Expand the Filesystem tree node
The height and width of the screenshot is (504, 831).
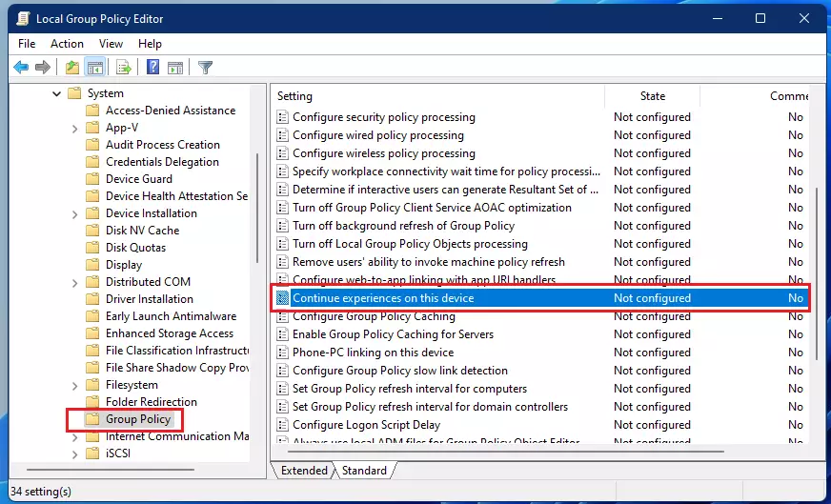[x=74, y=385]
